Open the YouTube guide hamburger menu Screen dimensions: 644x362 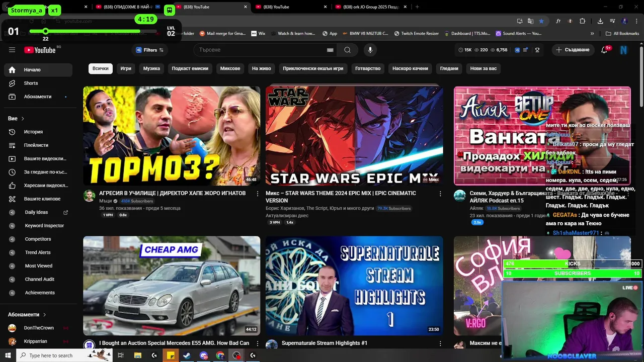(x=12, y=50)
